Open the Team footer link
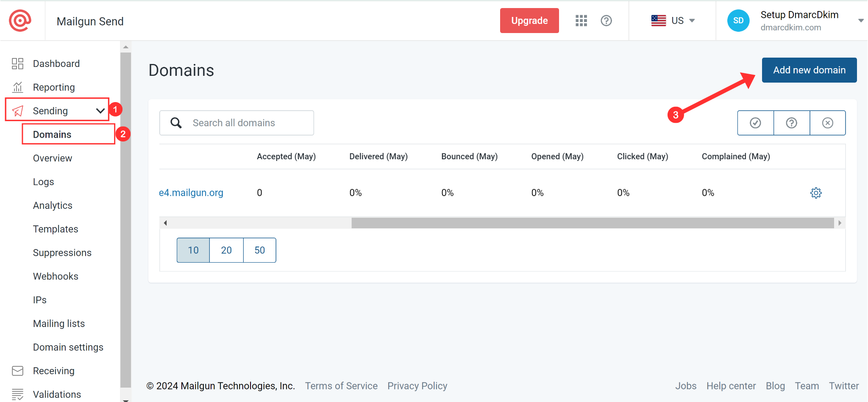The height and width of the screenshot is (402, 868). (x=807, y=386)
